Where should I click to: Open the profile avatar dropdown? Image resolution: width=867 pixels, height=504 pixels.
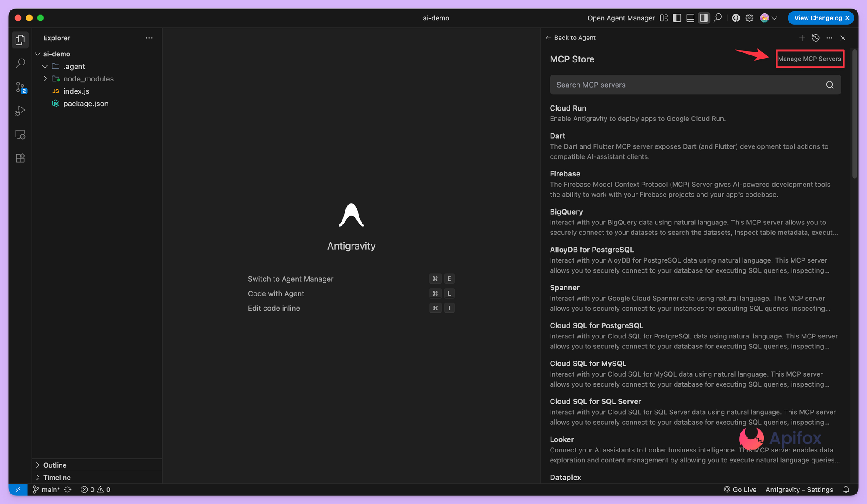768,18
